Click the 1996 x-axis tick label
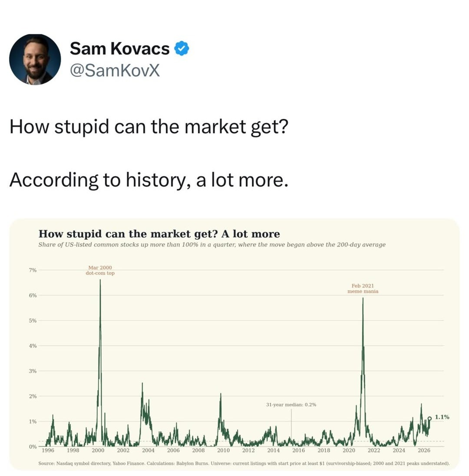469x476 pixels. 48,450
